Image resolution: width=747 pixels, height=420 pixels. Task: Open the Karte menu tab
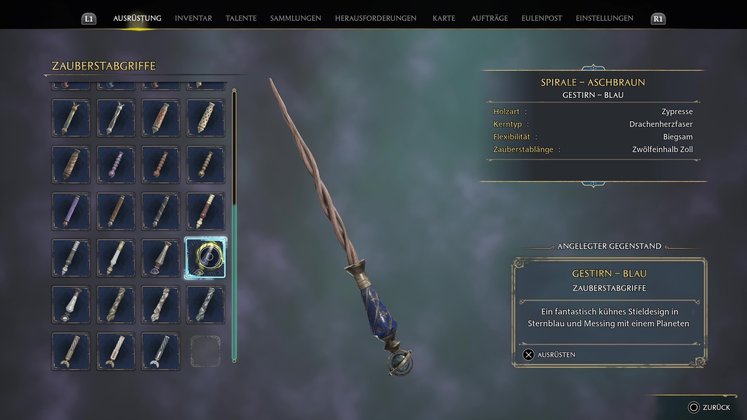pos(444,18)
